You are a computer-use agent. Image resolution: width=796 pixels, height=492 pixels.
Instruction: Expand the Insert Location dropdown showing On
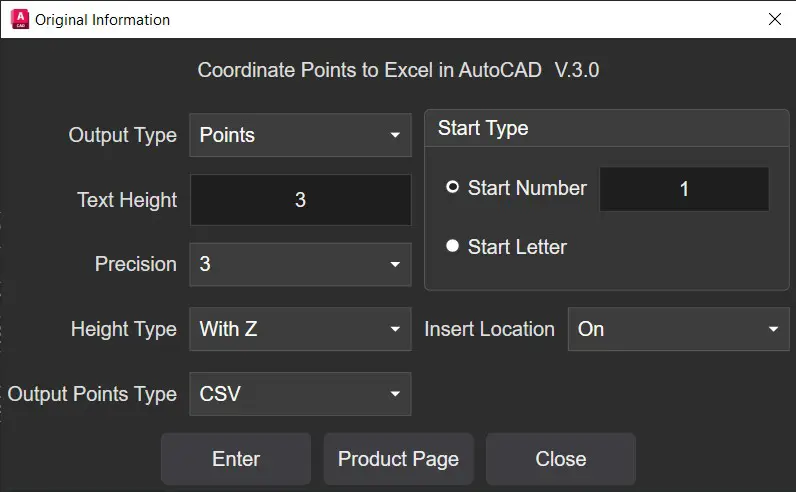pyautogui.click(x=679, y=329)
